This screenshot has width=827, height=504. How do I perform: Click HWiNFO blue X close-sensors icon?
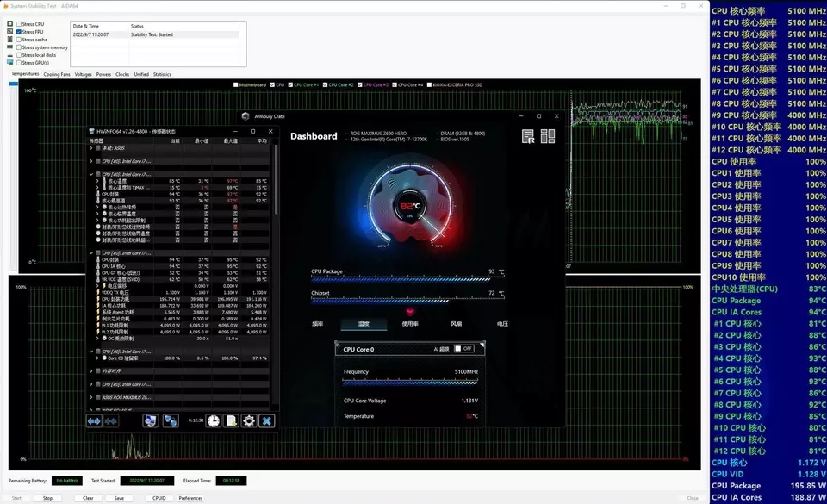[x=267, y=420]
